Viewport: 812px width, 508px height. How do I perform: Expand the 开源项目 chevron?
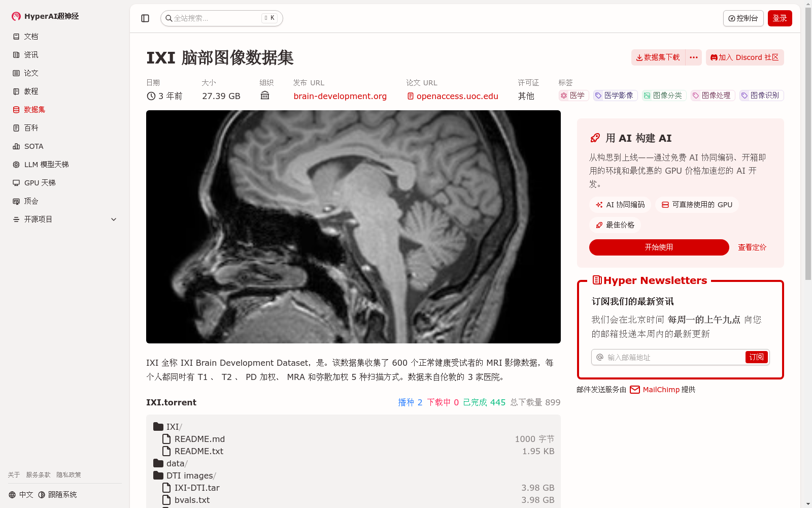point(114,219)
